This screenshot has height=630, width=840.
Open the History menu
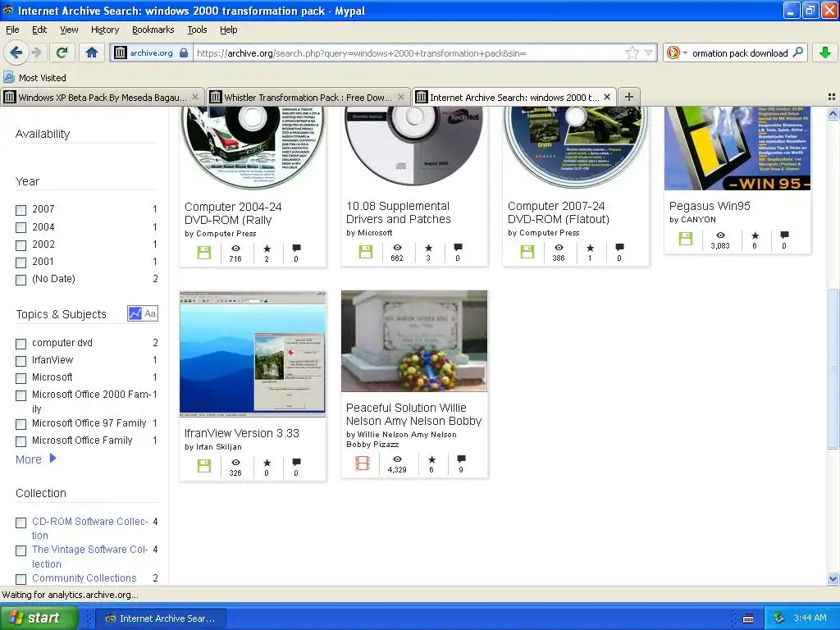click(x=105, y=30)
